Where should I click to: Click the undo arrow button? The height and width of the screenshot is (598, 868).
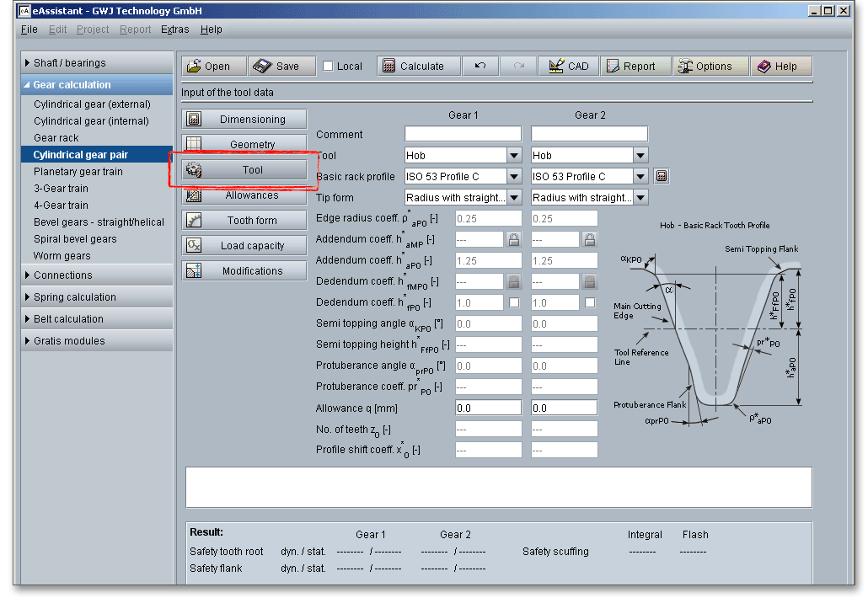[480, 67]
